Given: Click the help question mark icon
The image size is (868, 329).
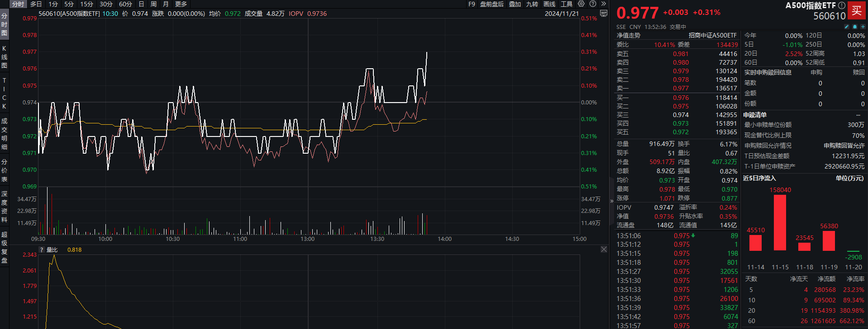Looking at the screenshot, I should [x=592, y=4].
